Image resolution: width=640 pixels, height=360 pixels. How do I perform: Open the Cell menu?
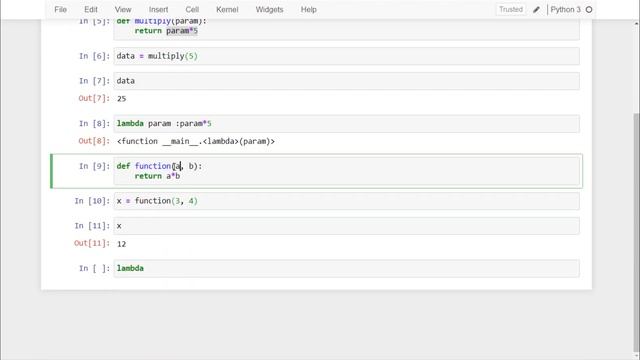(x=192, y=9)
